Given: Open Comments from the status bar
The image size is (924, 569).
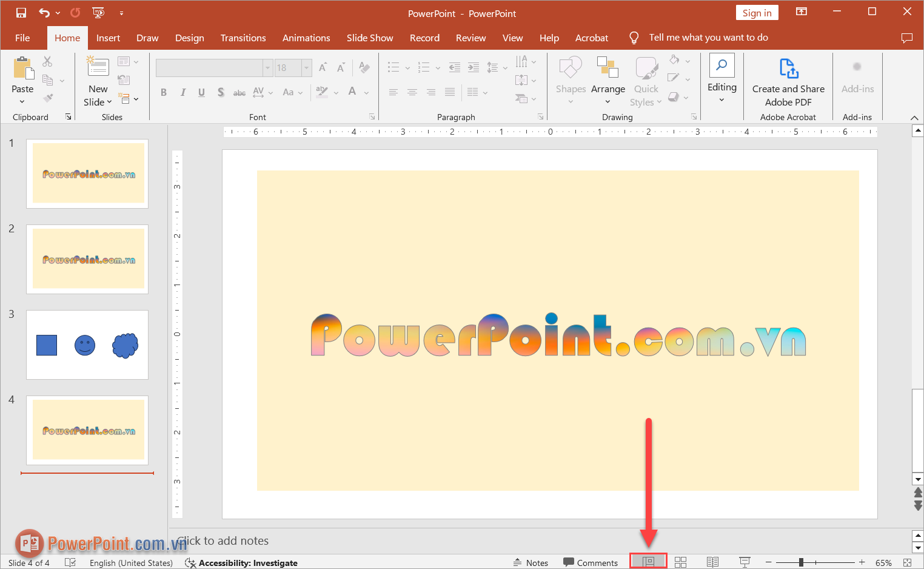Looking at the screenshot, I should [591, 563].
